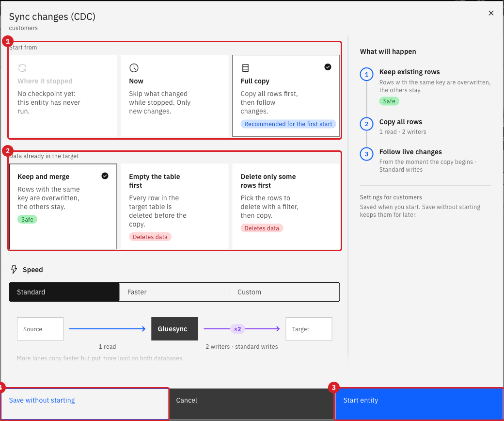
Task: Click '1 read · 2 writers' summary text
Action: (403, 132)
